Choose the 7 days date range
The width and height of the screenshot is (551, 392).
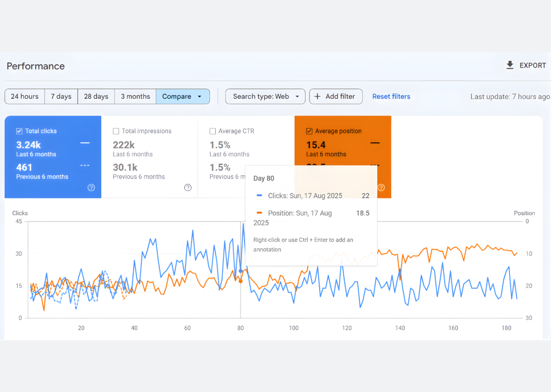[61, 96]
